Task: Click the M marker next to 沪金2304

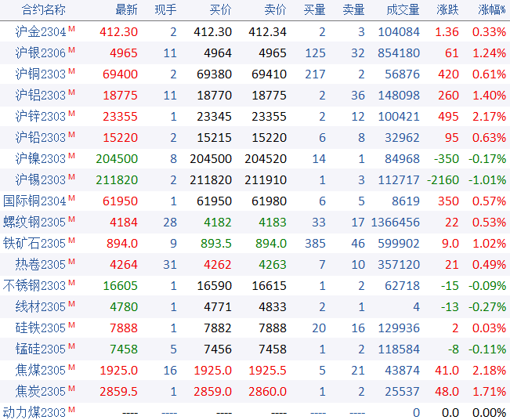Action: coord(72,29)
